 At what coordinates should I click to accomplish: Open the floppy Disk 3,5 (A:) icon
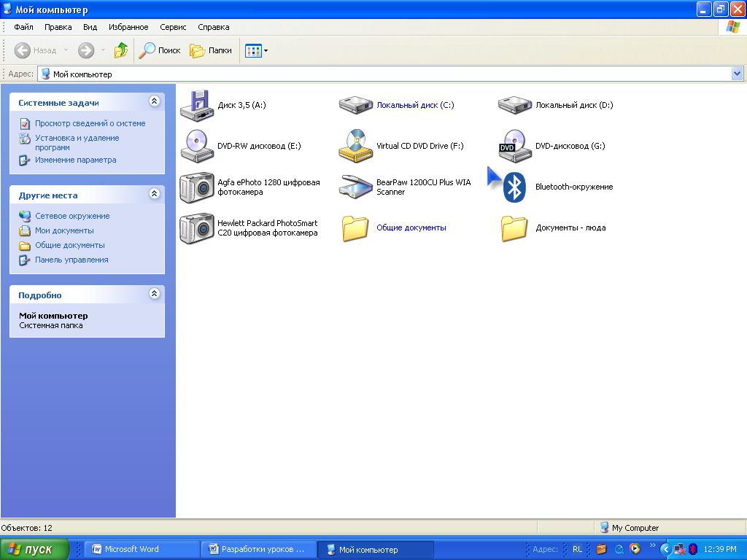(x=196, y=105)
